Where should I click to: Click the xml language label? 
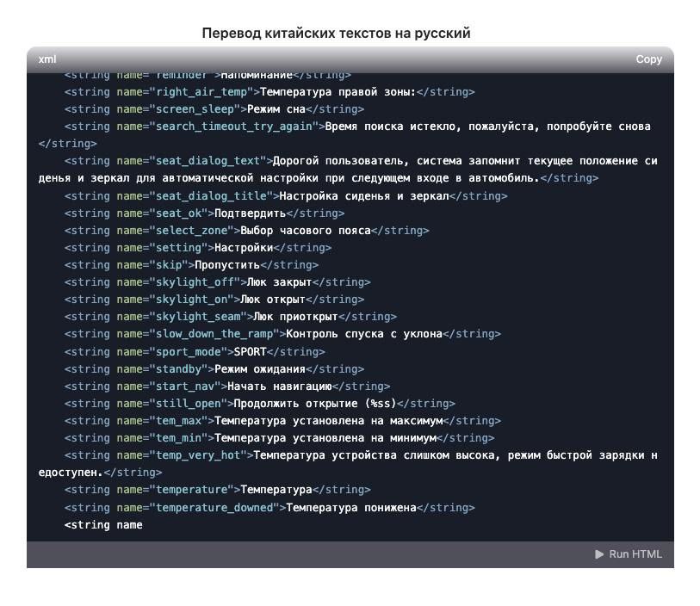coord(47,59)
